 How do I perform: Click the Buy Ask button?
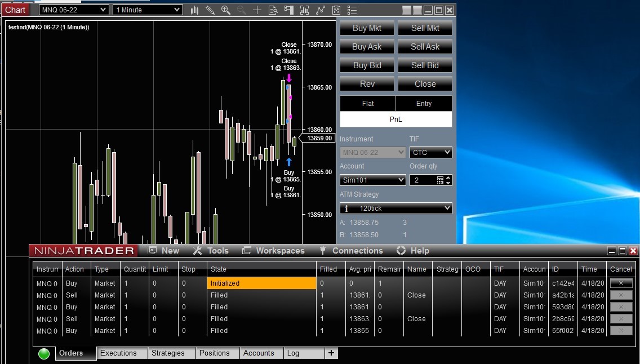(367, 47)
